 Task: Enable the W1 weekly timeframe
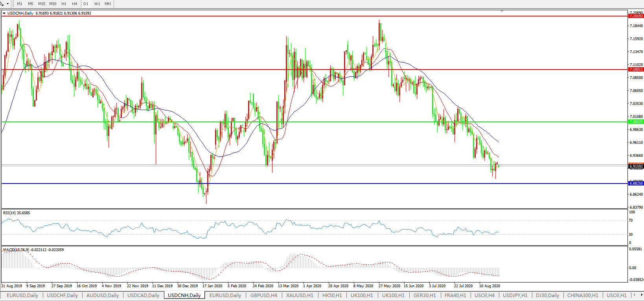pyautogui.click(x=97, y=4)
